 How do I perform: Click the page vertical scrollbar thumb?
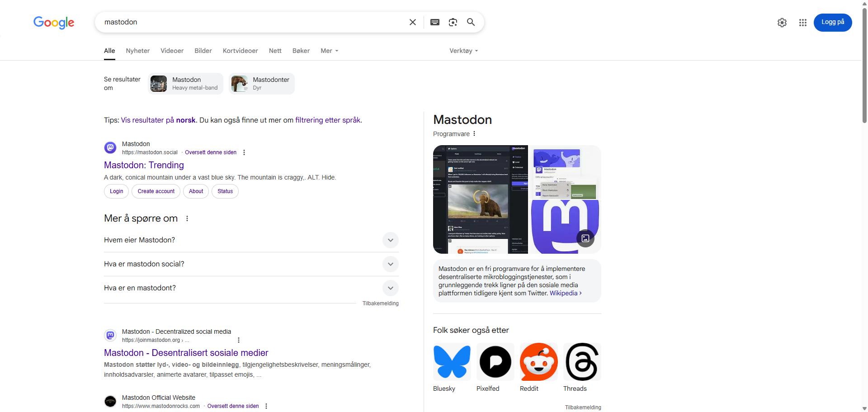pos(864,65)
